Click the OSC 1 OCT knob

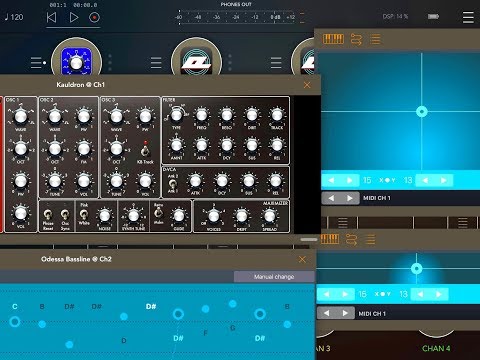(21, 149)
